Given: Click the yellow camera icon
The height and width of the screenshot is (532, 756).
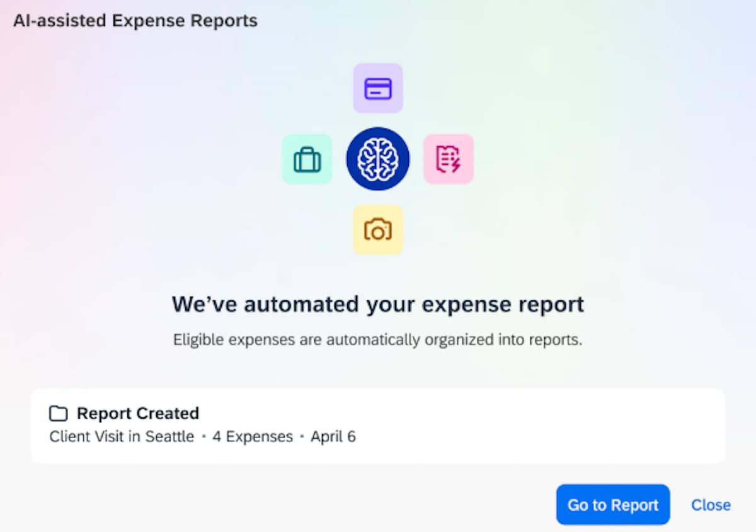Looking at the screenshot, I should pos(378,230).
